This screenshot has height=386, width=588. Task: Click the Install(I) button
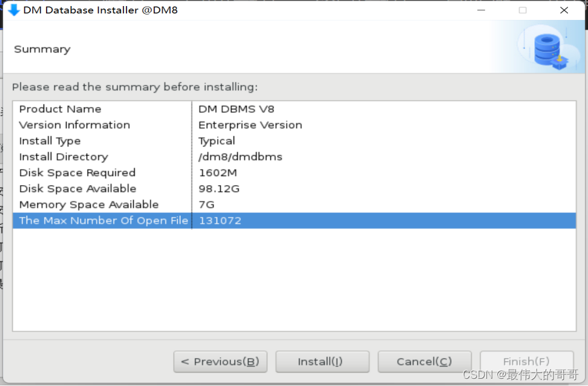[322, 361]
